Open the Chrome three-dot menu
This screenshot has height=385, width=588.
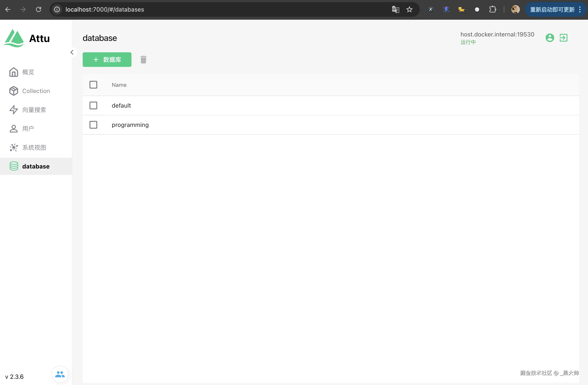coord(580,10)
